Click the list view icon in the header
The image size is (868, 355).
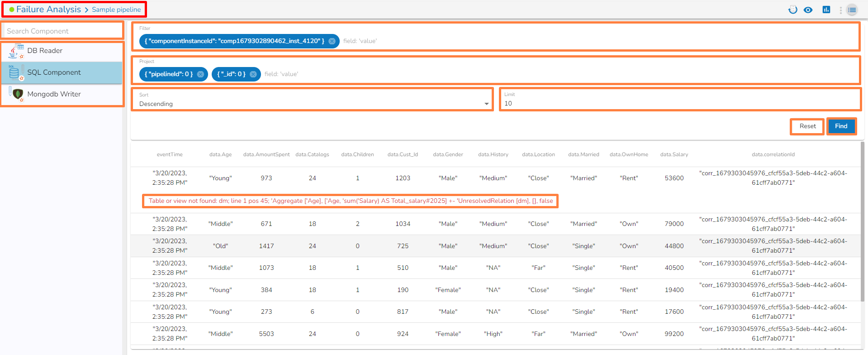pyautogui.click(x=852, y=10)
